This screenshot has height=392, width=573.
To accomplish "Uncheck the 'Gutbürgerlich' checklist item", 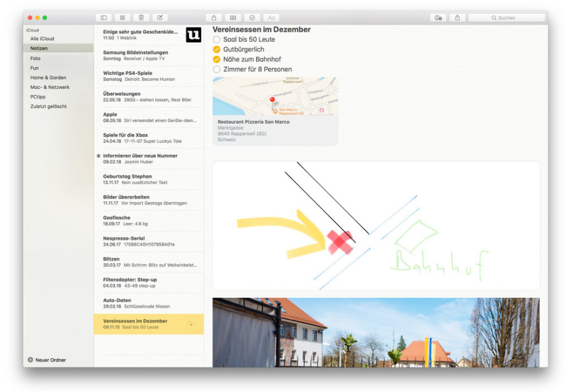I will 217,49.
